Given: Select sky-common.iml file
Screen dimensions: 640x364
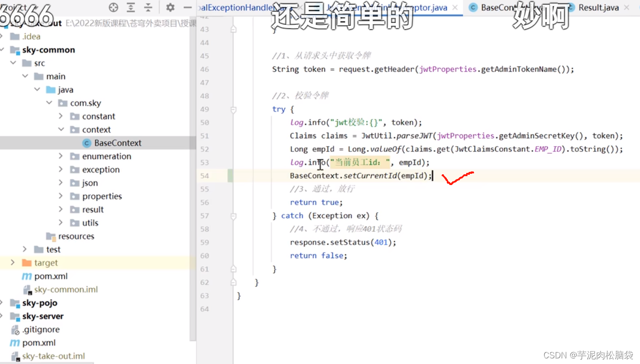Looking at the screenshot, I should click(66, 290).
